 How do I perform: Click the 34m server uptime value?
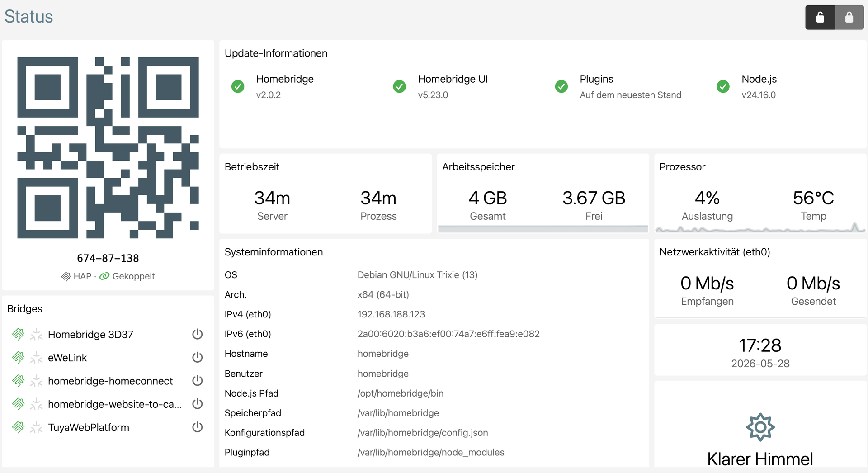pos(272,198)
